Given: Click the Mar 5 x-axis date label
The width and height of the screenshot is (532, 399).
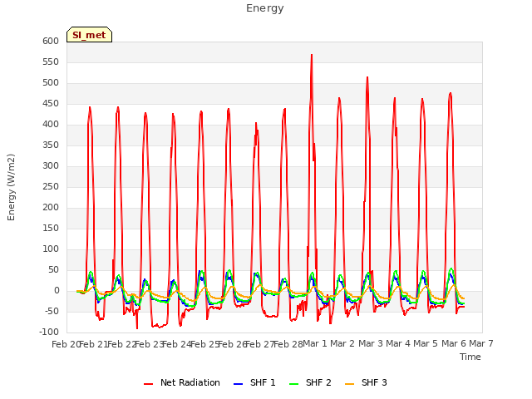Looking at the screenshot, I should click(426, 344).
